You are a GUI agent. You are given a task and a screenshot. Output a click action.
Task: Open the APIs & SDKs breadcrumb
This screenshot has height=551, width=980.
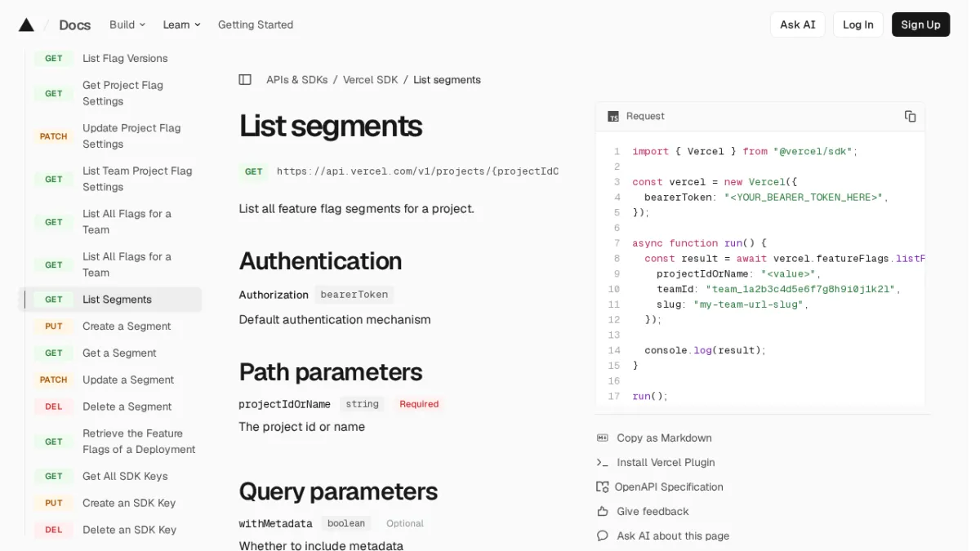click(x=297, y=80)
